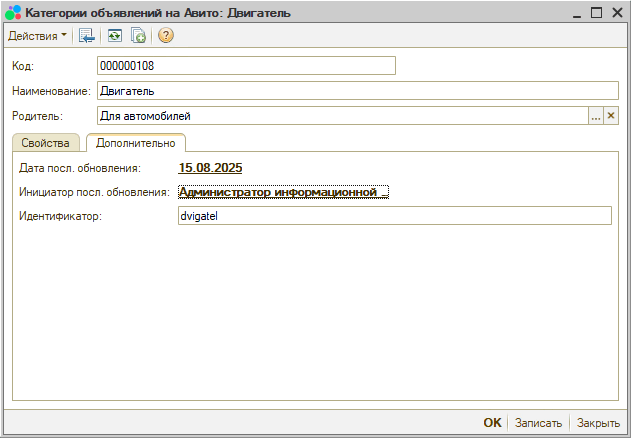Open Родитель selection with the ellipsis button
The height and width of the screenshot is (438, 631).
pyautogui.click(x=596, y=116)
